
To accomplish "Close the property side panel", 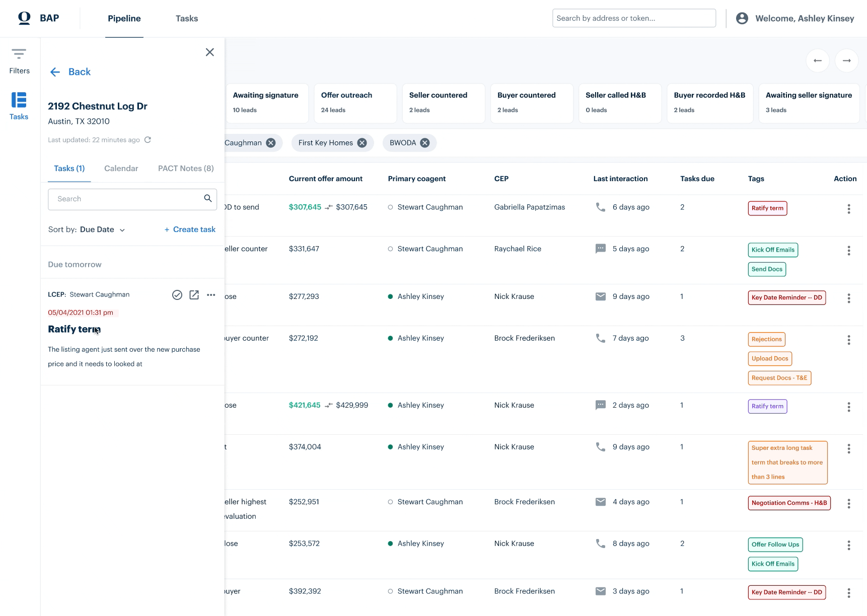I will (210, 52).
